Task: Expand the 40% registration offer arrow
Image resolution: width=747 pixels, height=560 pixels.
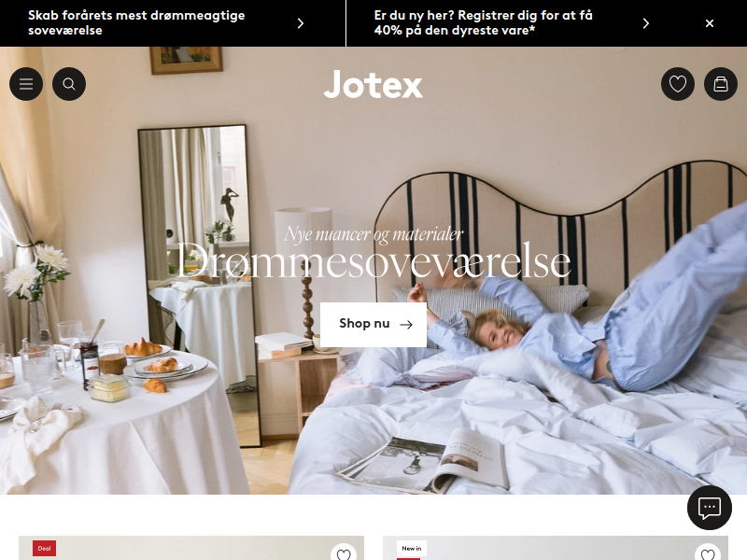Action: click(x=645, y=23)
